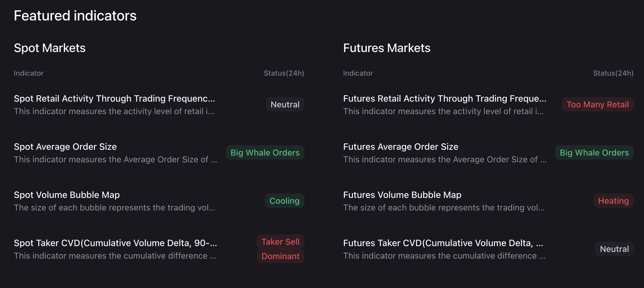Click Spot Volume Bubble Map description text
Image resolution: width=644 pixels, height=288 pixels.
point(114,208)
